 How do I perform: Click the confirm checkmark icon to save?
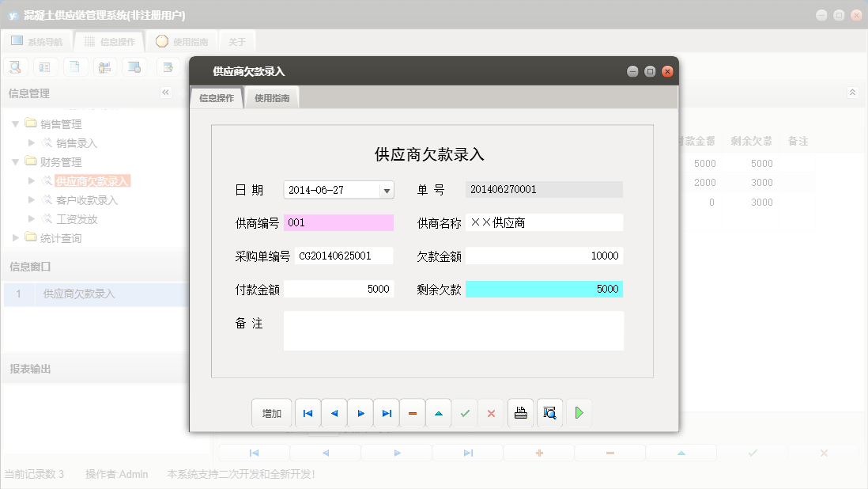[465, 412]
